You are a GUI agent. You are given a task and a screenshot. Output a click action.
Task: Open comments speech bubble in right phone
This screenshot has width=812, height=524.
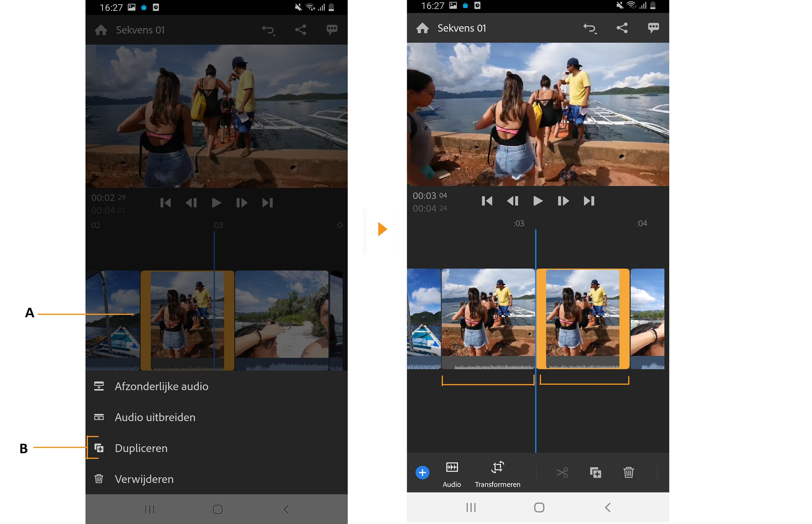pos(653,28)
